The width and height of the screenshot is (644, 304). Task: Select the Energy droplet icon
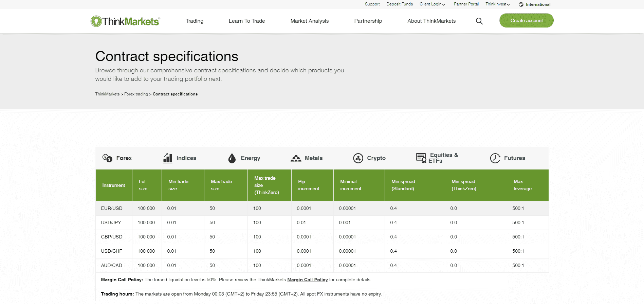(232, 158)
